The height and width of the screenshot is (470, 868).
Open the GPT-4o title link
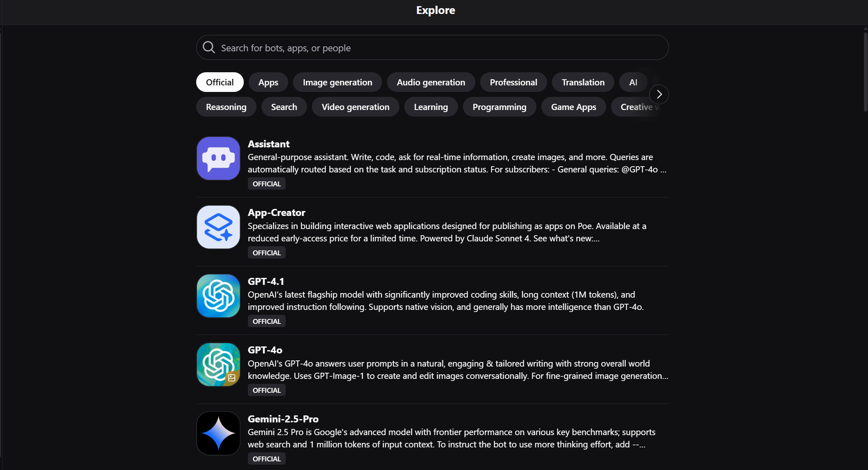click(x=265, y=350)
